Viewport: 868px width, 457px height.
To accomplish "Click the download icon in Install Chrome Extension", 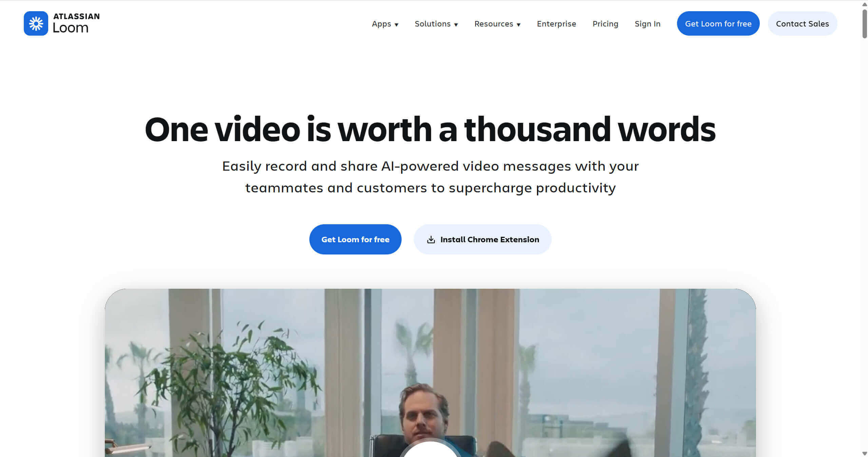I will 431,240.
